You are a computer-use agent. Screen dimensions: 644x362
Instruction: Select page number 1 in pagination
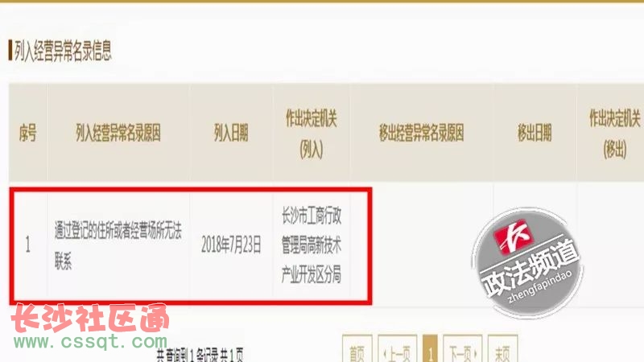click(430, 349)
